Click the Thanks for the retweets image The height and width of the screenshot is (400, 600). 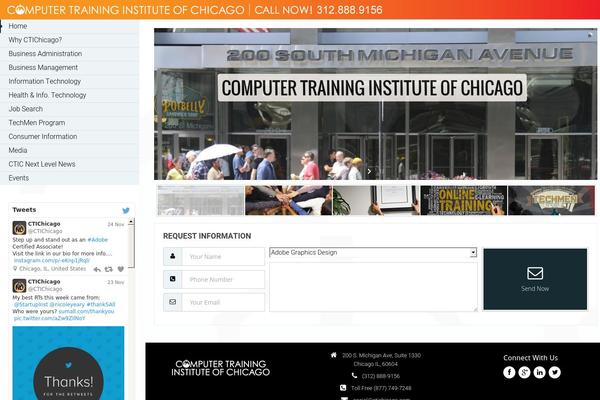pos(68,363)
